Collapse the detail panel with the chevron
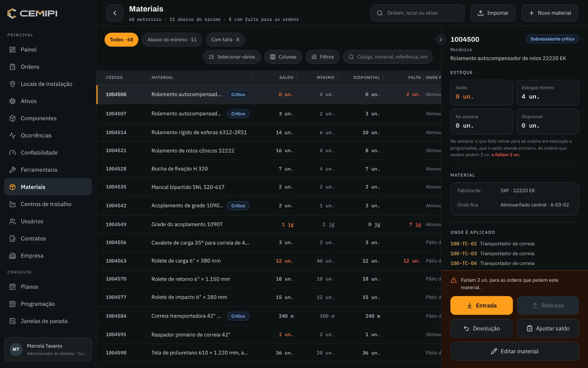This screenshot has width=588, height=368. (x=441, y=39)
